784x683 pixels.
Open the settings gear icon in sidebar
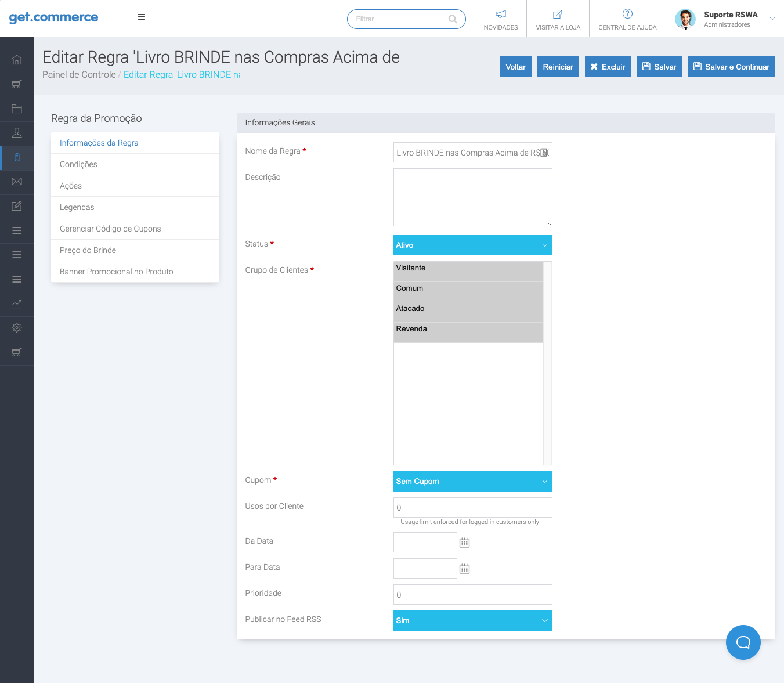17,328
